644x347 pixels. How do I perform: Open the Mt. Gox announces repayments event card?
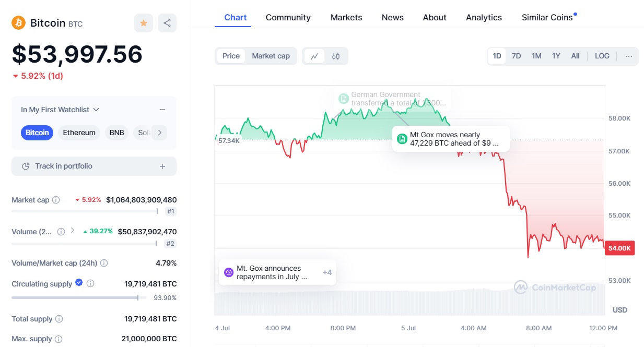(x=277, y=272)
